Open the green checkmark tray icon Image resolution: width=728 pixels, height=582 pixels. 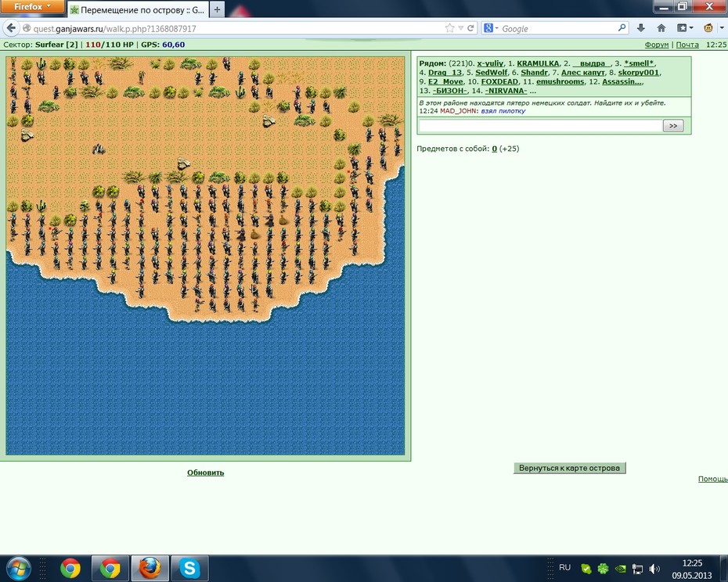586,568
